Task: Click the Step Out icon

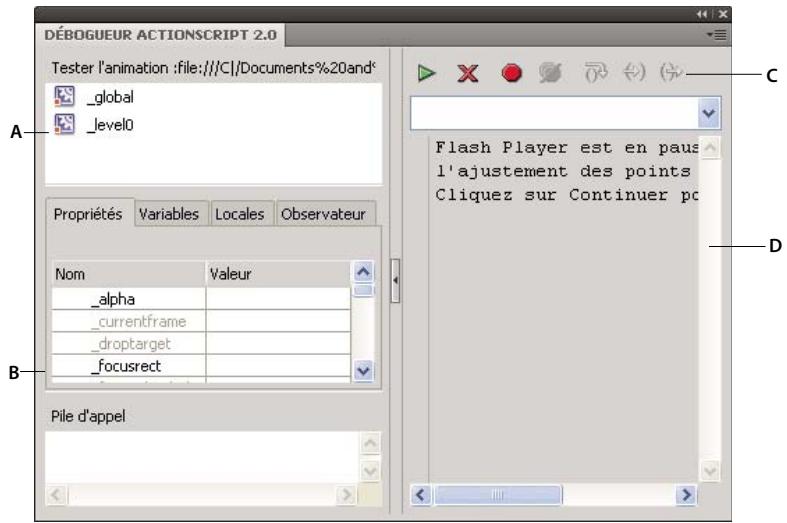Action: (x=671, y=73)
